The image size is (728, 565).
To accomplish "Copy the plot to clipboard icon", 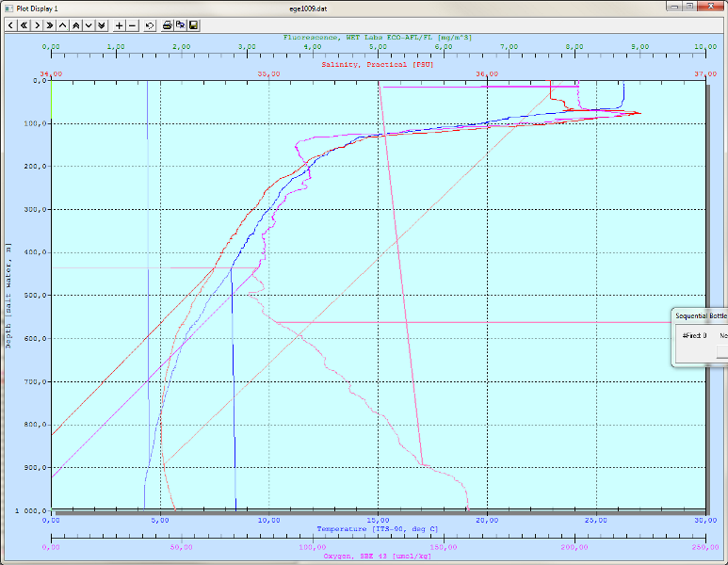I will pyautogui.click(x=180, y=25).
